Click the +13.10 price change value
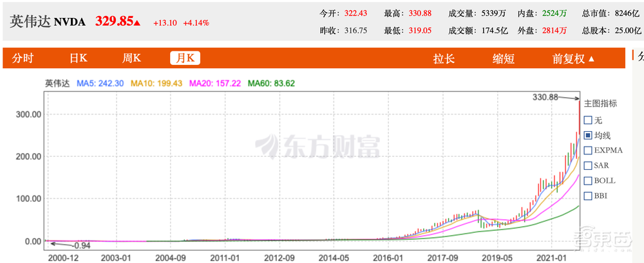The image size is (644, 263). [x=165, y=23]
